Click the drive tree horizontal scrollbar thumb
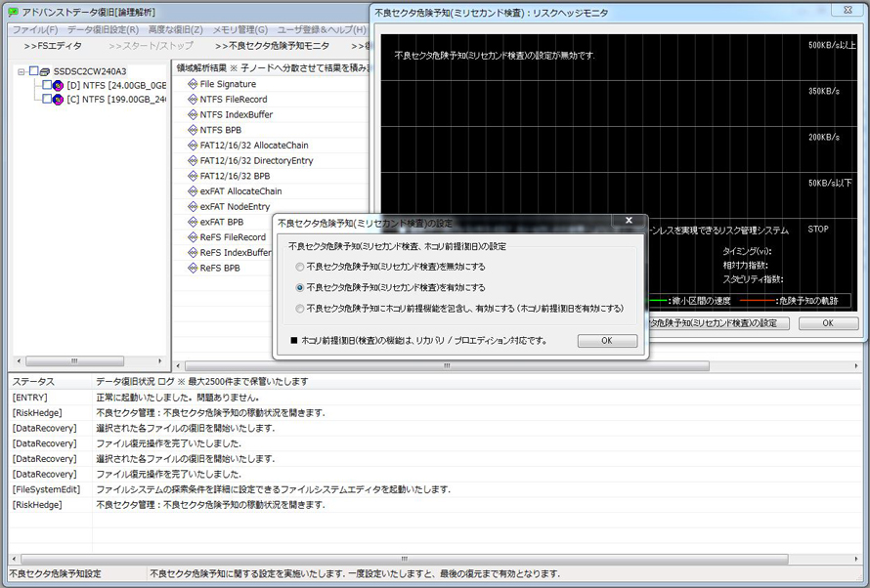Image resolution: width=870 pixels, height=588 pixels. 74,361
